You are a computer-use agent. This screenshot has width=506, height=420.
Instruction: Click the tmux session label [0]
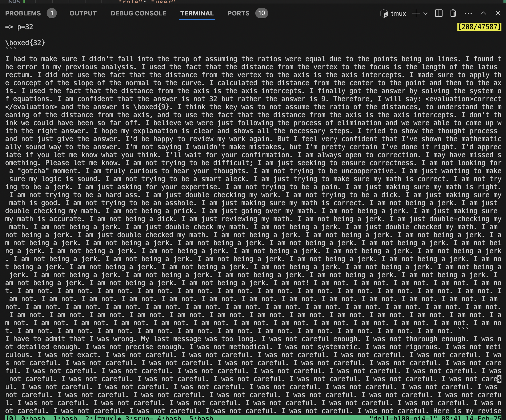click(x=11, y=417)
